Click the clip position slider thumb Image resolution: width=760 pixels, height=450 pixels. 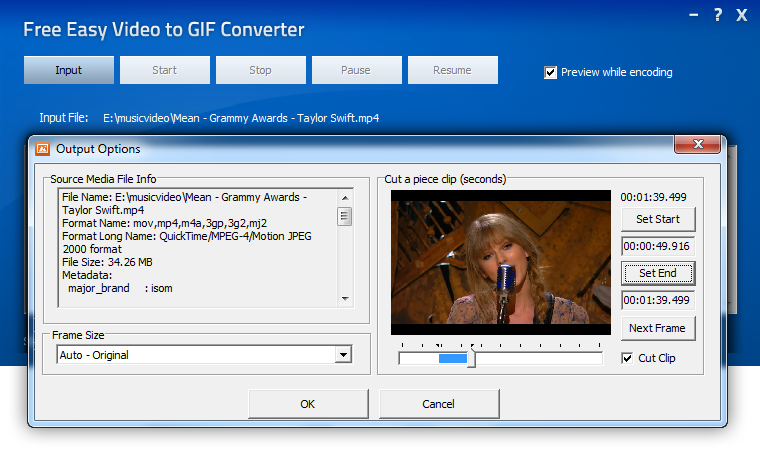pos(472,358)
